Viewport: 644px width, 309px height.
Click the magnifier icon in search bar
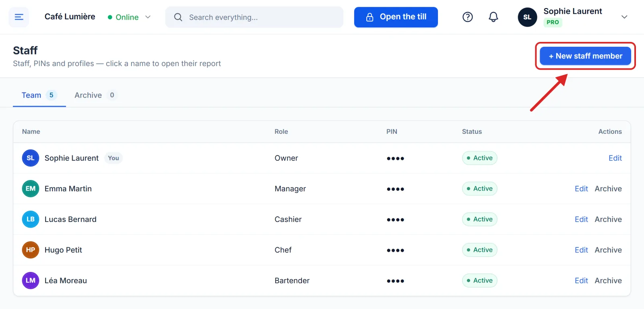pos(178,17)
